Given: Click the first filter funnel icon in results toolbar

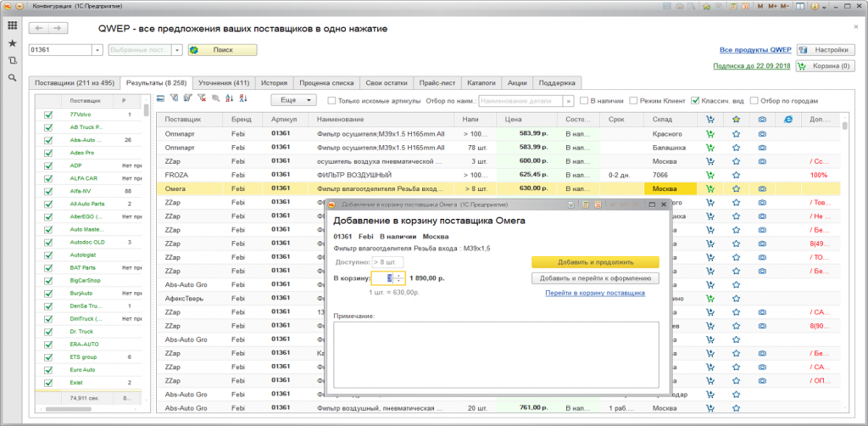Looking at the screenshot, I should [x=175, y=98].
